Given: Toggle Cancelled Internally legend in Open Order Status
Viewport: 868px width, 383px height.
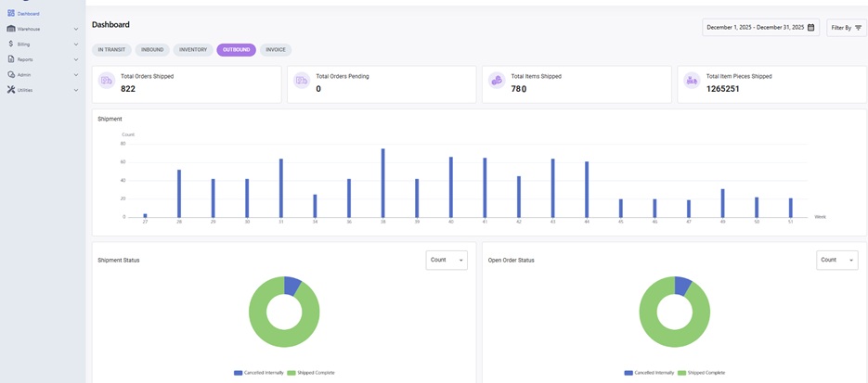Looking at the screenshot, I should [x=649, y=373].
